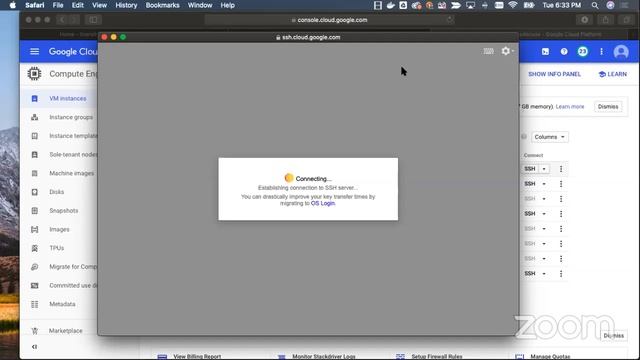
Task: Open the Wi-Fi status menu
Action: [x=513, y=5]
